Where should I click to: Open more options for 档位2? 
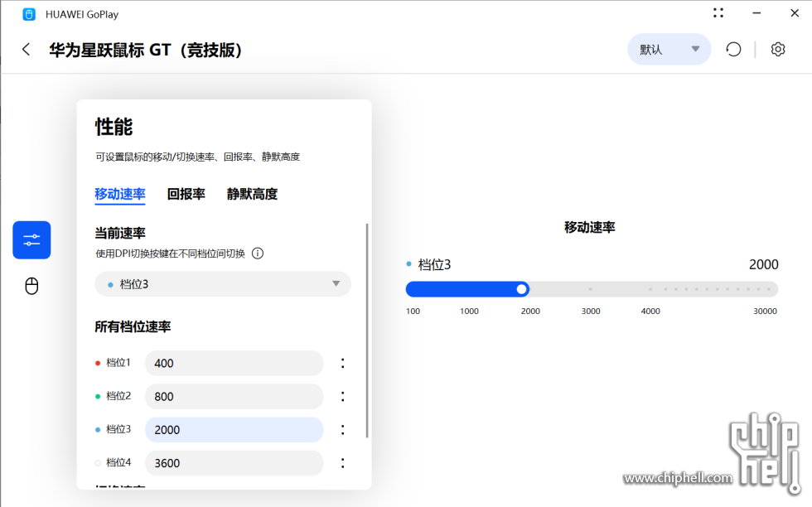pos(342,396)
